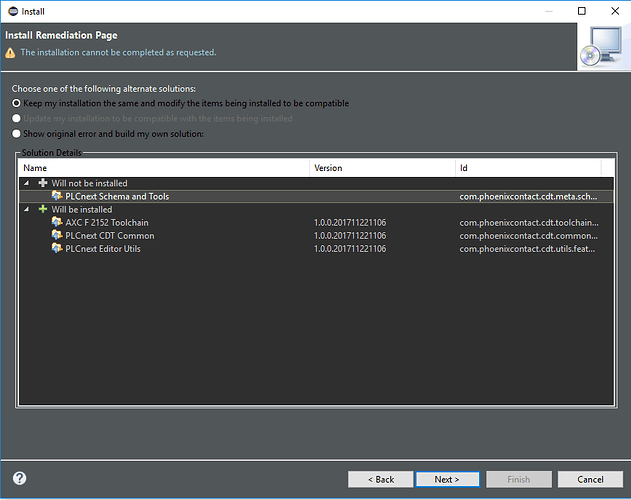
Task: Click the PLCnext Editor Utils feature icon
Action: (57, 248)
